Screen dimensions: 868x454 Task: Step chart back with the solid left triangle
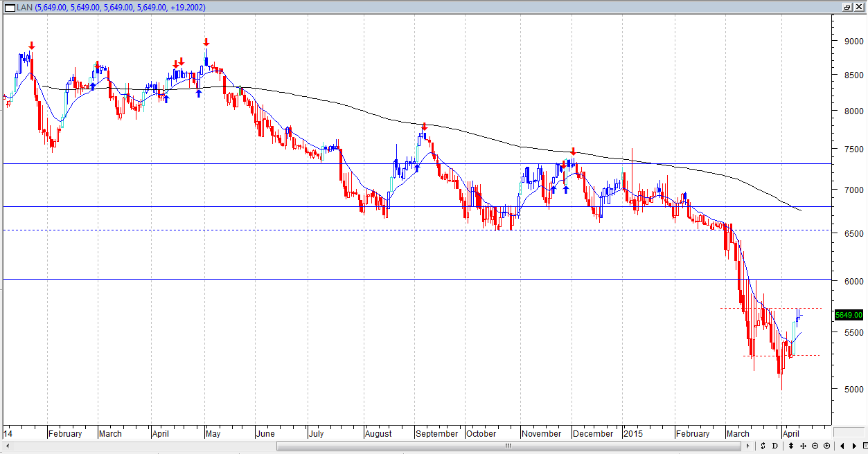tap(842, 446)
